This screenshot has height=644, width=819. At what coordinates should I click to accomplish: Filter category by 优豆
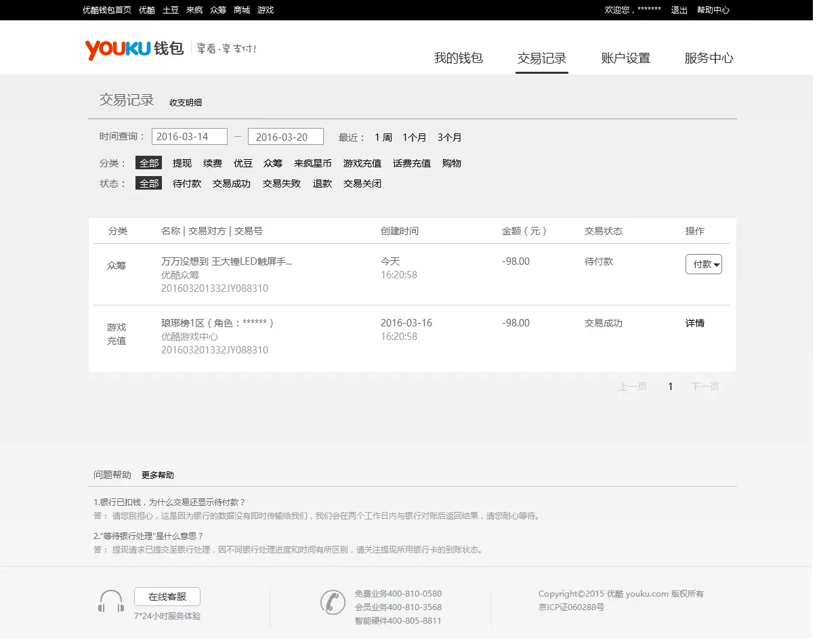tap(243, 163)
